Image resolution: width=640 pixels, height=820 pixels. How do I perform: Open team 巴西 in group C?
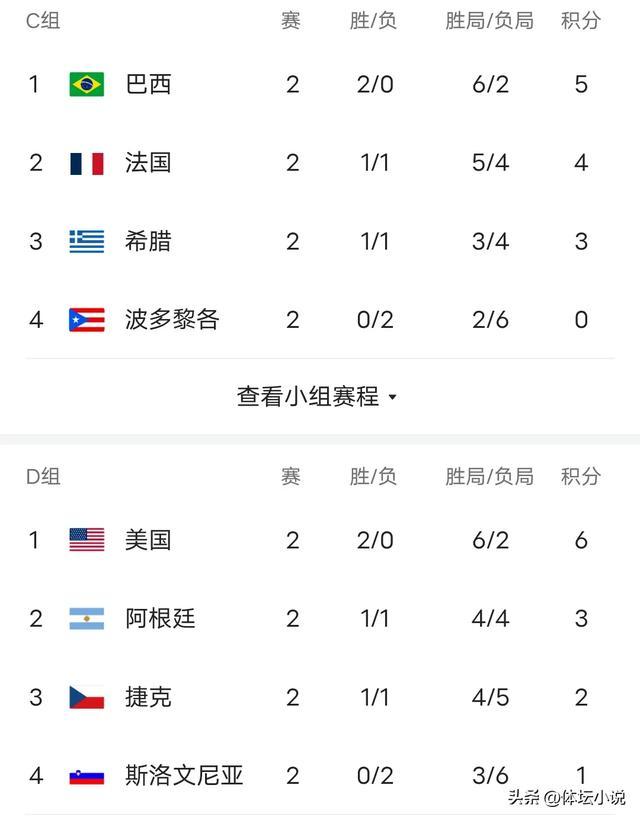tap(148, 84)
